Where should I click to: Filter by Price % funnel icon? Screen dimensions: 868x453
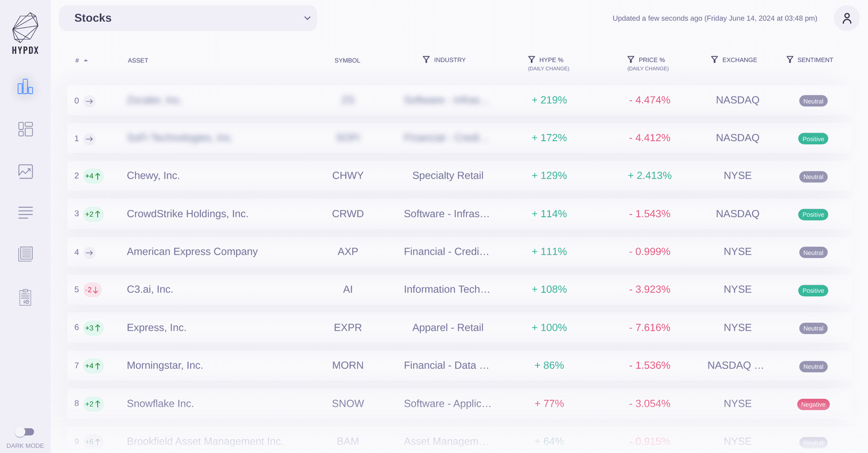pos(631,60)
